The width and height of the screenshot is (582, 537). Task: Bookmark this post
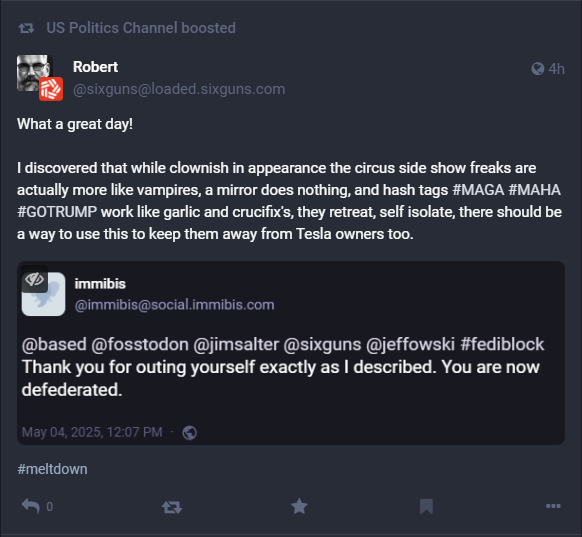(426, 507)
